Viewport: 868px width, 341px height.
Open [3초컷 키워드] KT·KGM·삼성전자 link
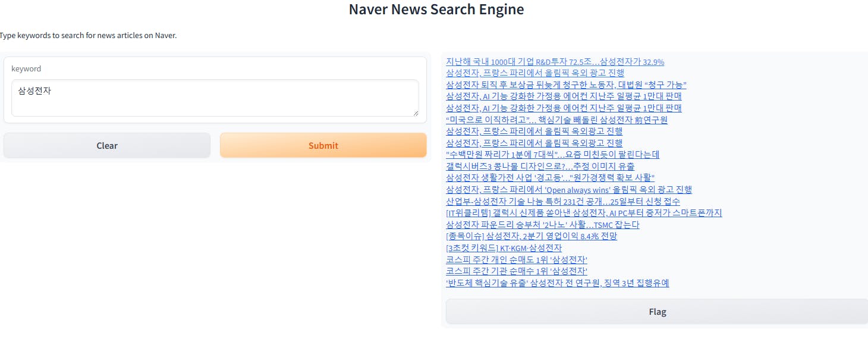(x=504, y=248)
